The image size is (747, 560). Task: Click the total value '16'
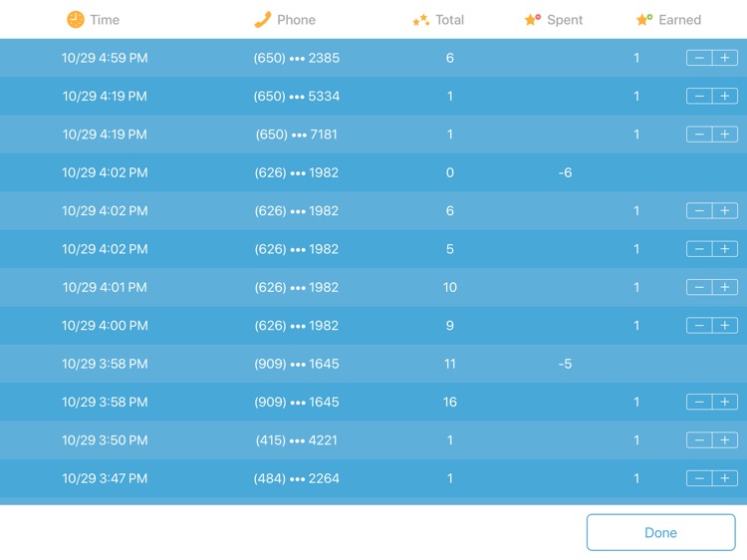tap(450, 402)
